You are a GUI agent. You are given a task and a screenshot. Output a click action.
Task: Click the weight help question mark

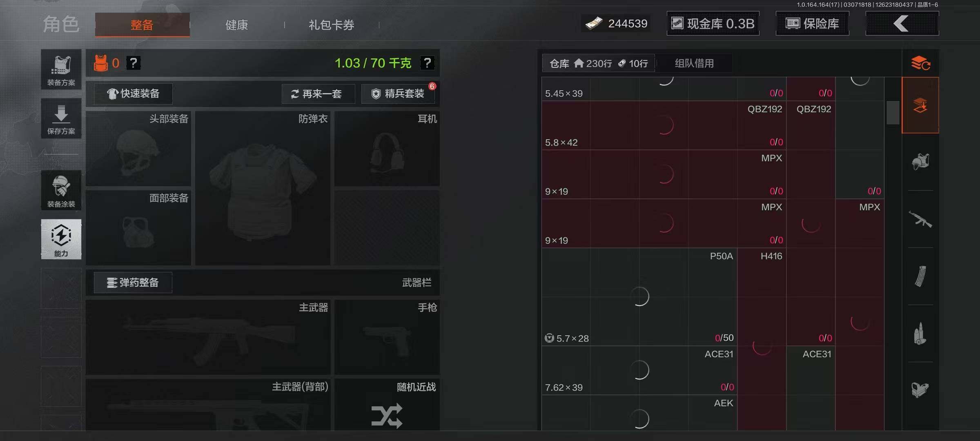(427, 63)
